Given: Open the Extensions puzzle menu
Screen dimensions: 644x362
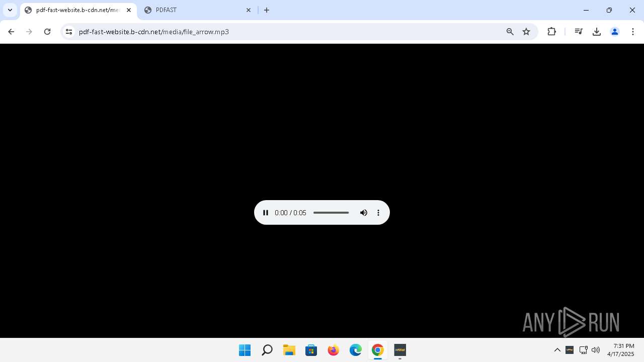Looking at the screenshot, I should point(552,32).
